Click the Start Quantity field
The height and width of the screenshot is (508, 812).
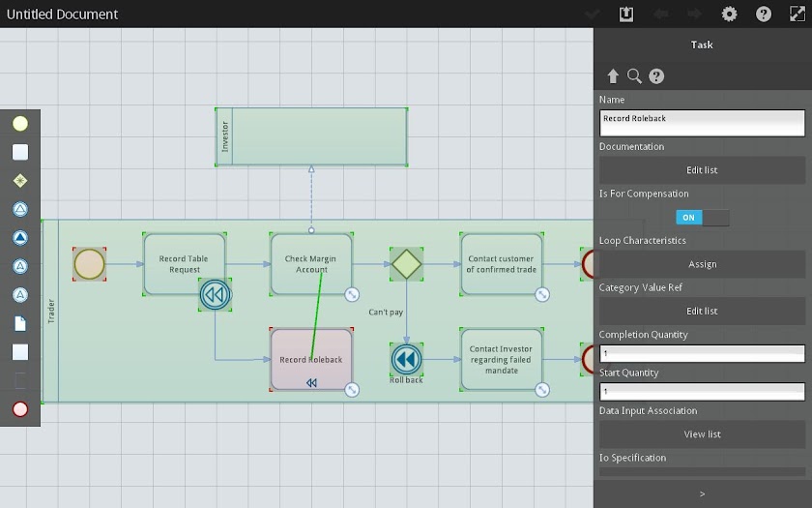click(702, 392)
